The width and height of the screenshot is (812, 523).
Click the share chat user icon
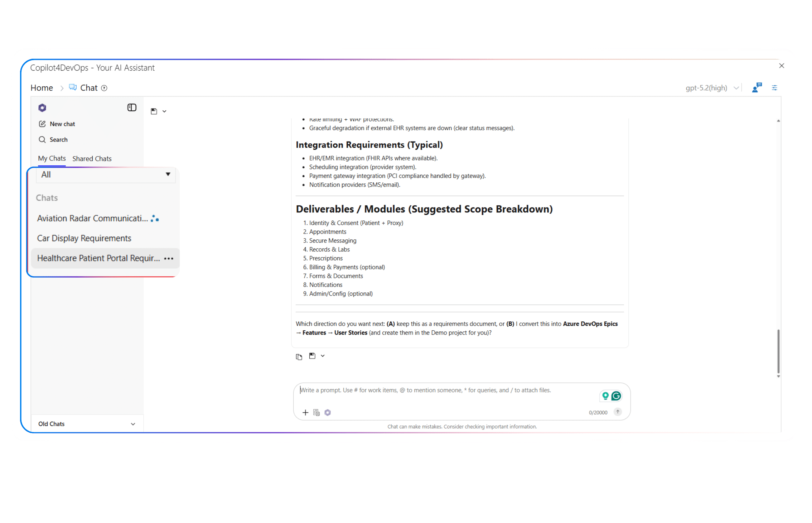click(x=757, y=88)
